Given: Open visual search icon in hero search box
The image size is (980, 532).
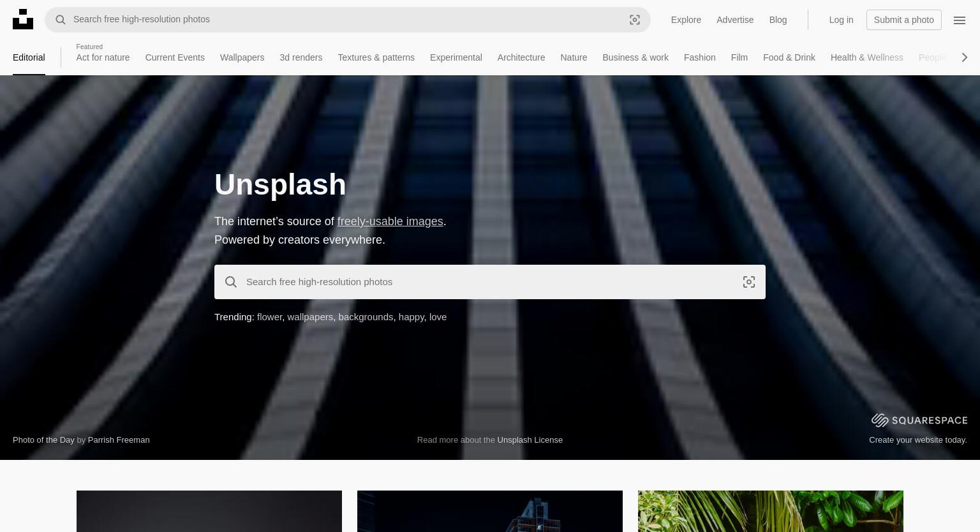Looking at the screenshot, I should (x=749, y=282).
